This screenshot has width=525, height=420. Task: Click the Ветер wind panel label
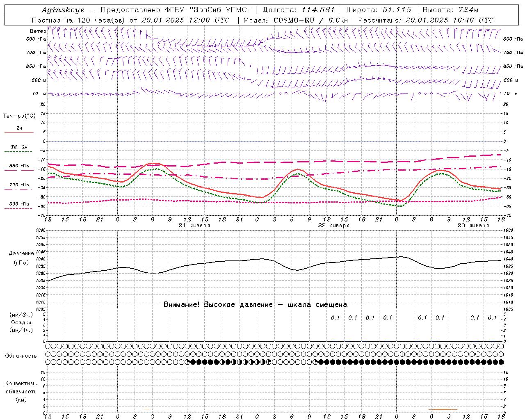point(38,31)
